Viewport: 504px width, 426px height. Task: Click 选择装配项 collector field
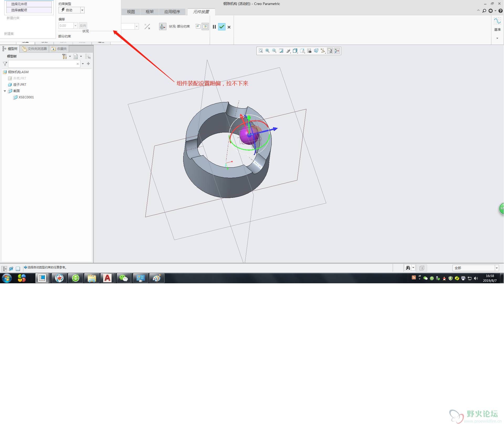point(29,10)
